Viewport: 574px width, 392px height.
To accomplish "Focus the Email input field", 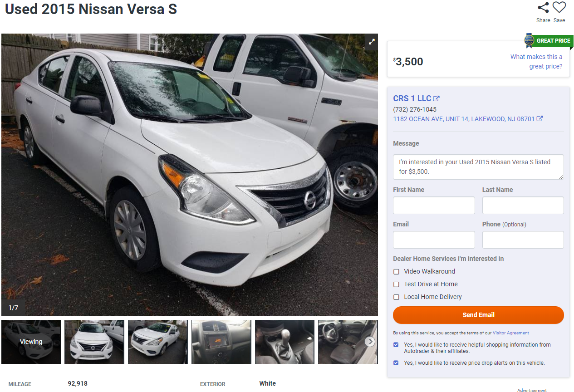I will tap(434, 240).
